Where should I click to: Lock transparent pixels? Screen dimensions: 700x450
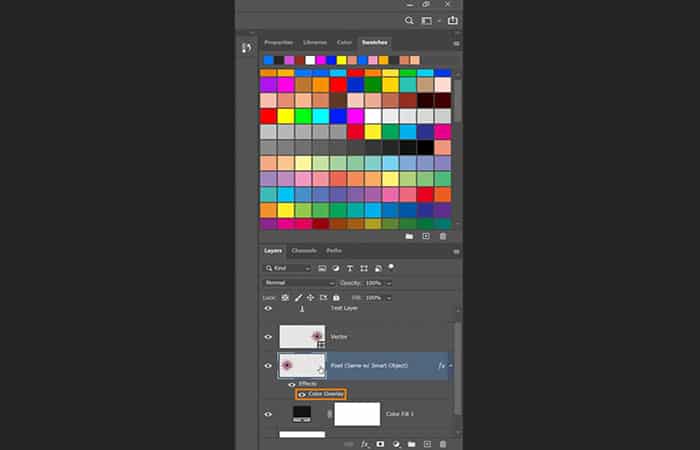[285, 298]
